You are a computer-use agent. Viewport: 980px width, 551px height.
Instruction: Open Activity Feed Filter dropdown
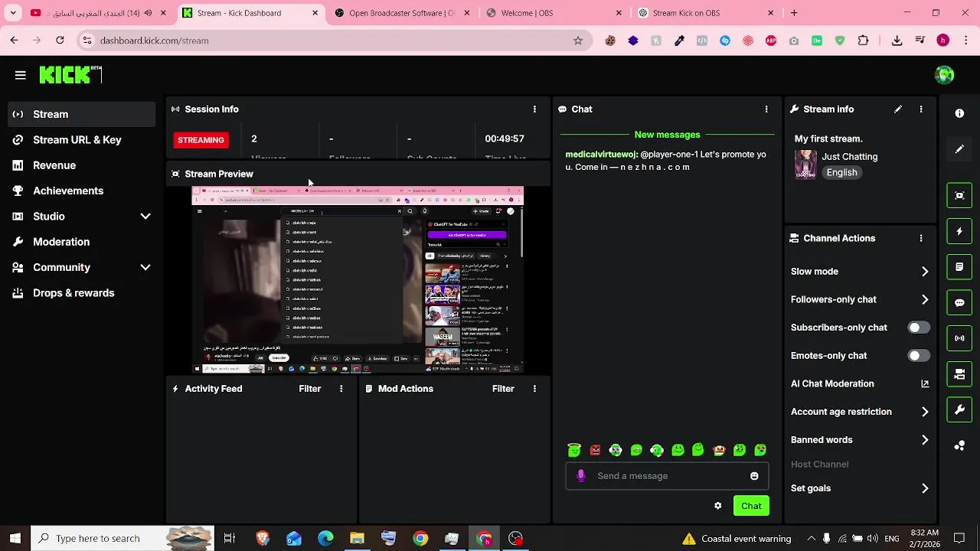click(309, 389)
